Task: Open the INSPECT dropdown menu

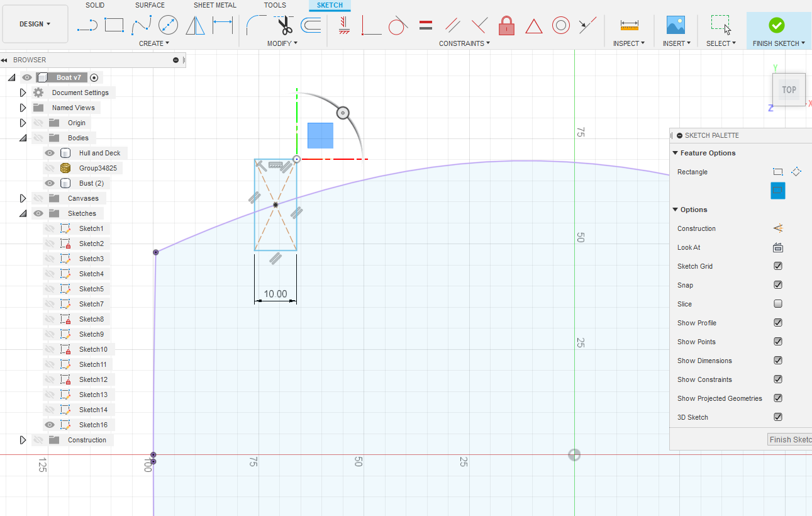Action: point(629,43)
